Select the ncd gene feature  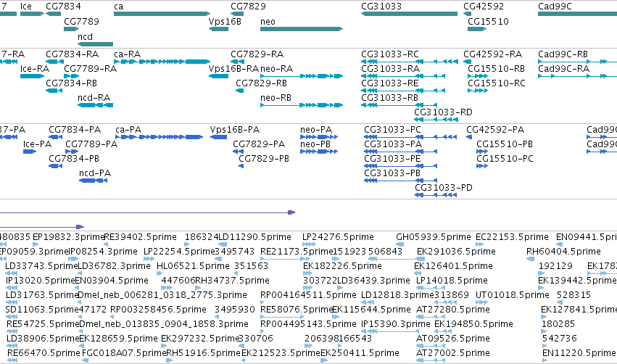point(95,44)
